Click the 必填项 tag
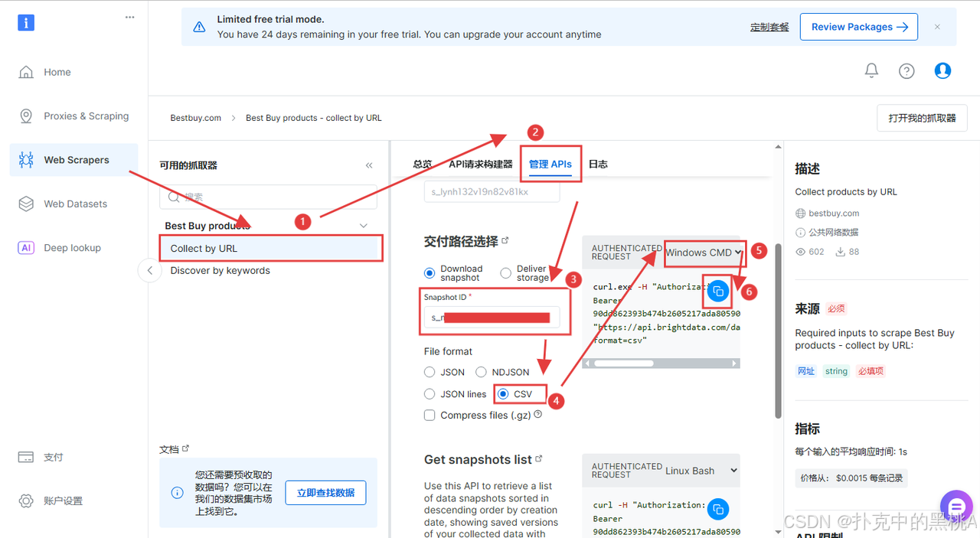The width and height of the screenshot is (980, 538). pyautogui.click(x=871, y=371)
